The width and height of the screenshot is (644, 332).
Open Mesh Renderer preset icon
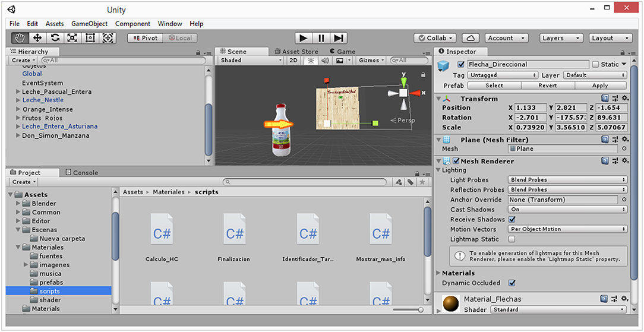(x=615, y=162)
